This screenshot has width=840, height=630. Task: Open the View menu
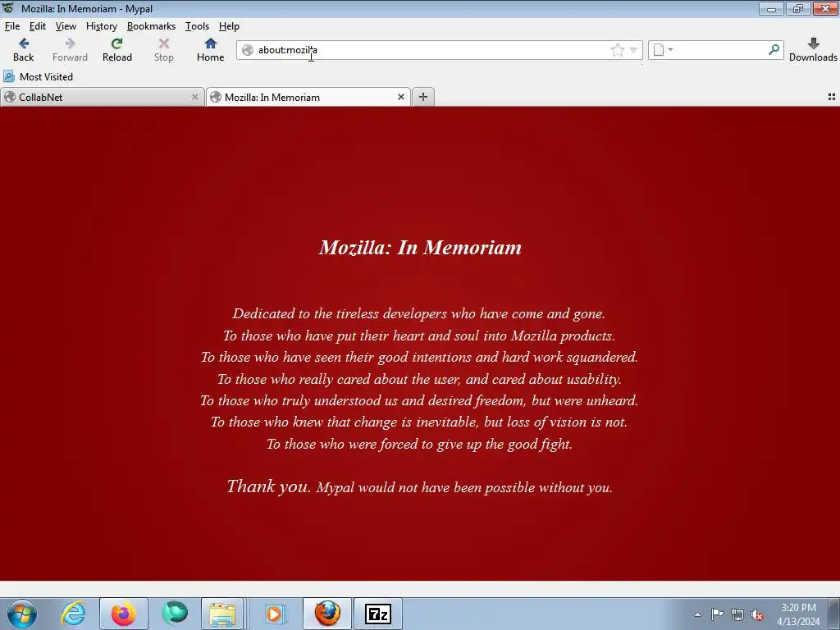coord(66,26)
